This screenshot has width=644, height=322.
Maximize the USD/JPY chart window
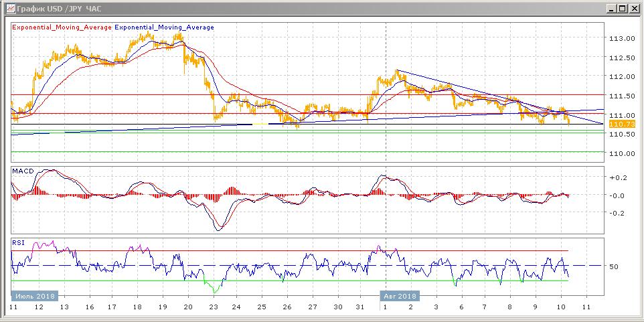[623, 8]
